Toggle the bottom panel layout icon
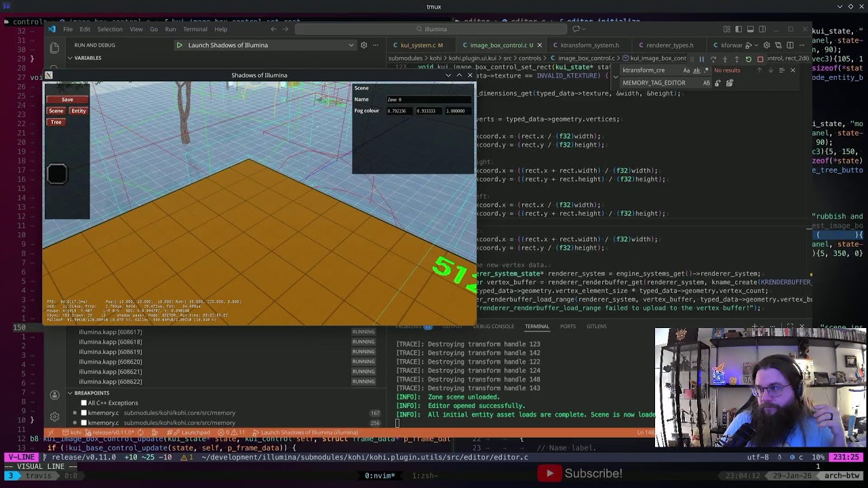Image resolution: width=868 pixels, height=488 pixels. coord(750,29)
